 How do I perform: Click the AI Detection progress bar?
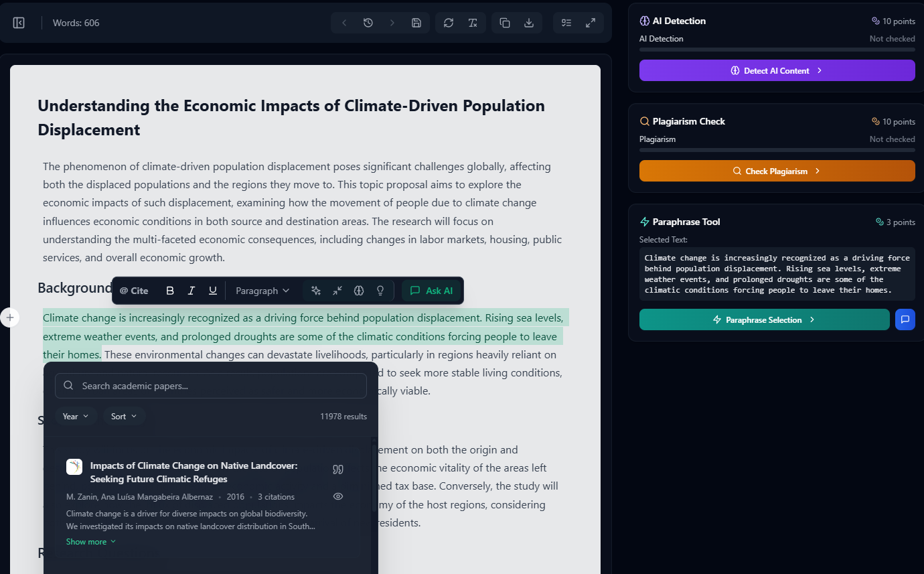click(x=777, y=50)
